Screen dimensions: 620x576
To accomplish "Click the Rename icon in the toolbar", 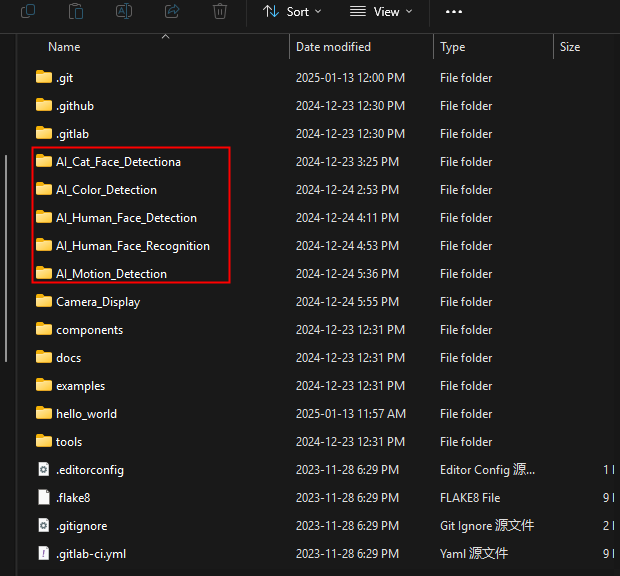I will click(124, 11).
